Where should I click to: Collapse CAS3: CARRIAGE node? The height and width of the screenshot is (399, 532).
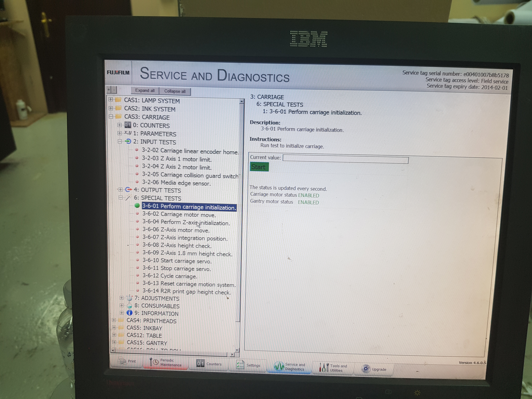click(x=111, y=116)
